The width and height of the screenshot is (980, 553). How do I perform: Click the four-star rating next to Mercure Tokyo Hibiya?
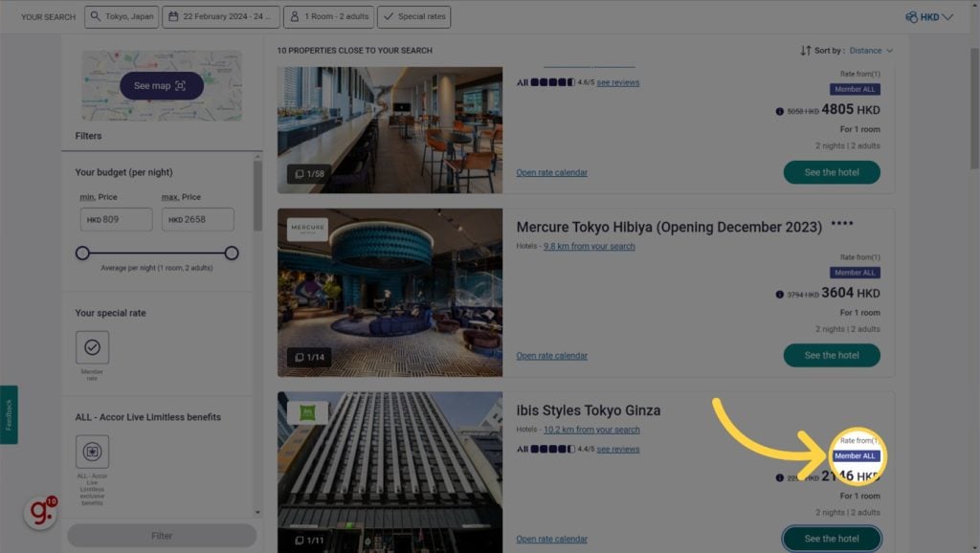842,224
